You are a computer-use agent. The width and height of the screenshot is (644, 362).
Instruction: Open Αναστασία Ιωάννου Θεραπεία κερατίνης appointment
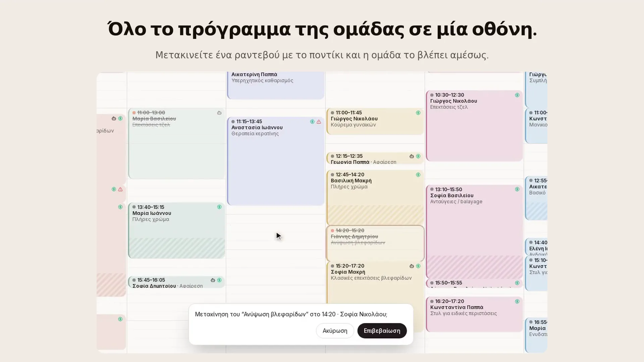(x=276, y=161)
